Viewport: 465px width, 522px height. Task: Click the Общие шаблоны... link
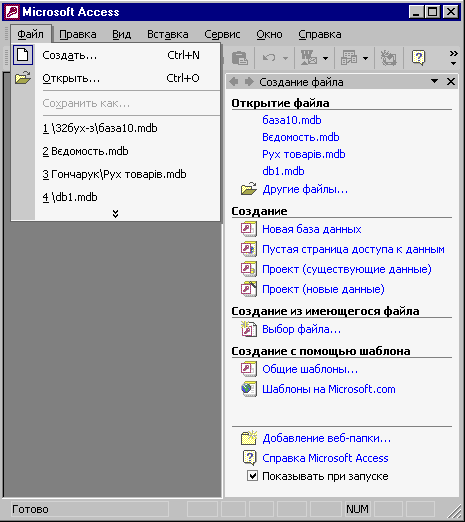tap(310, 369)
